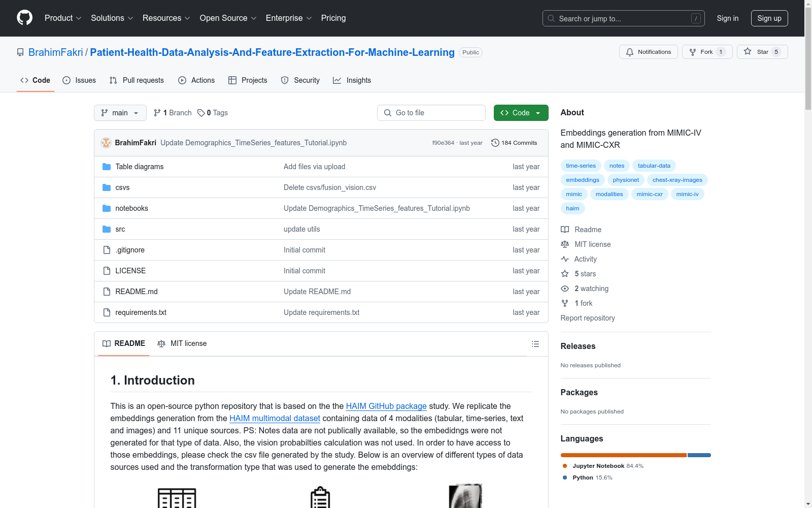Open the Actions tab
This screenshot has width=812, height=508.
pos(196,80)
